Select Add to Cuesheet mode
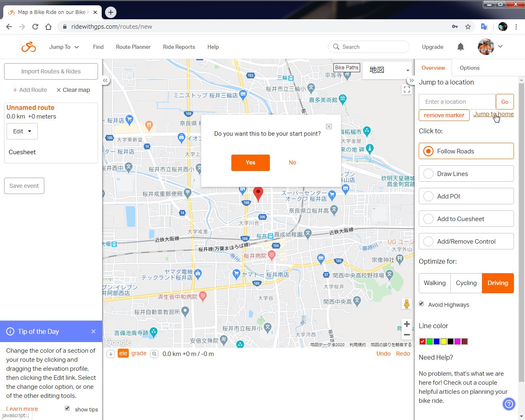525x420 pixels. click(466, 219)
